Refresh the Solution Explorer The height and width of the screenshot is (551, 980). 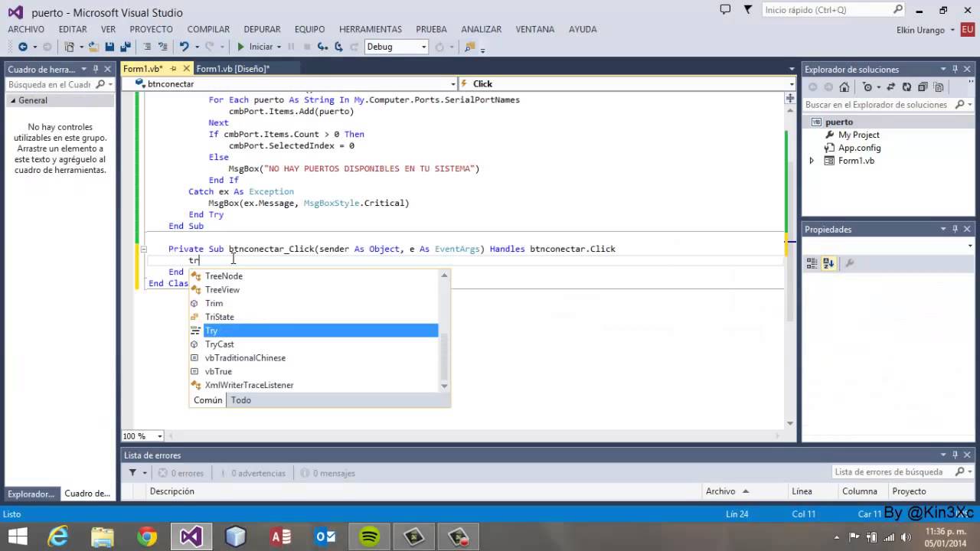pyautogui.click(x=906, y=87)
